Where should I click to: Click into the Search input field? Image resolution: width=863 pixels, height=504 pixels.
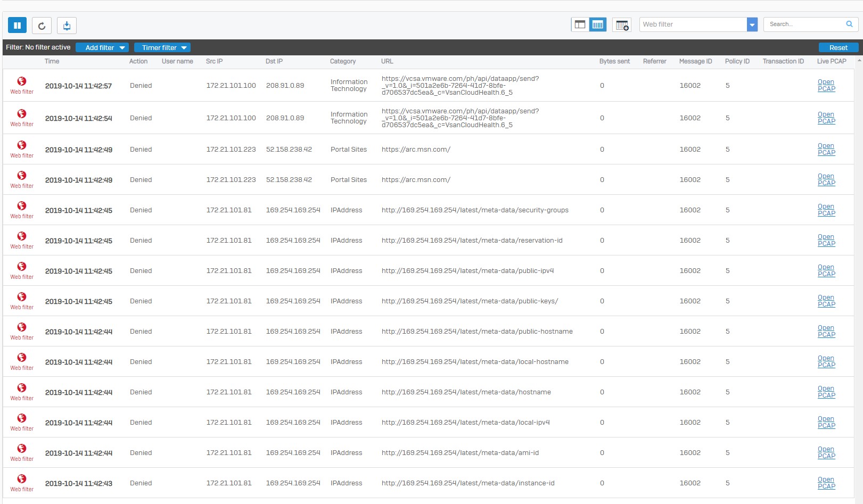pos(804,24)
